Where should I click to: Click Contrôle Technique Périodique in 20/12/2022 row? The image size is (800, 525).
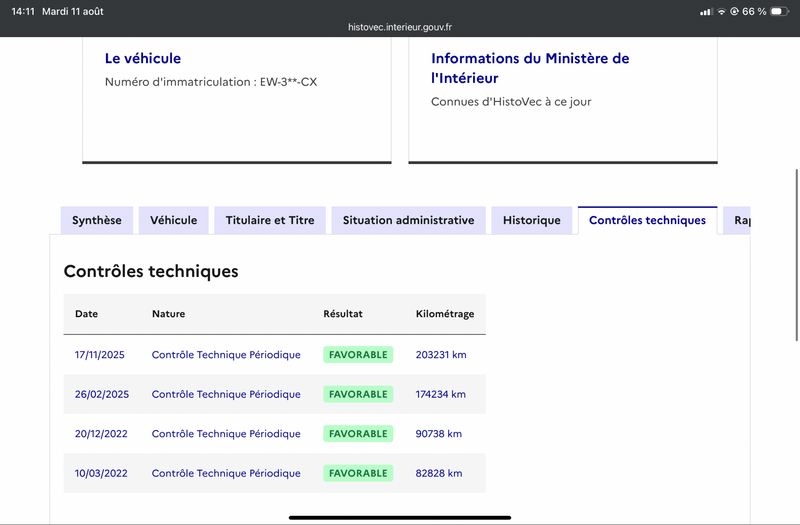point(226,434)
